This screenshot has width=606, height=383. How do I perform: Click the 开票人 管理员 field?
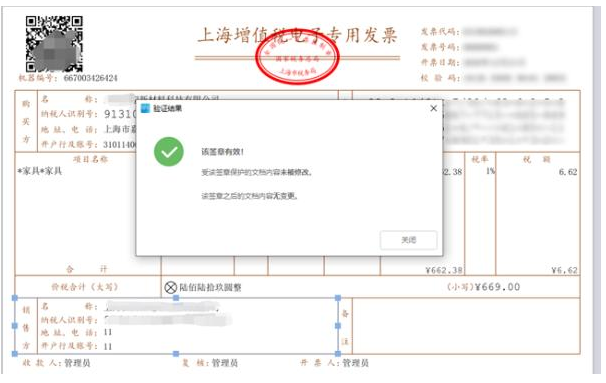[x=335, y=363]
